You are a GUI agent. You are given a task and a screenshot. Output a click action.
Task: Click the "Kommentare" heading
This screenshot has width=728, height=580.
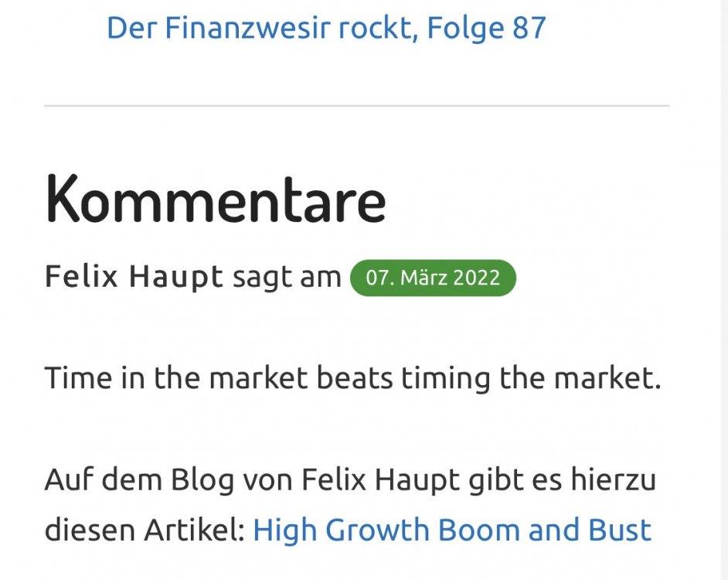coord(215,199)
